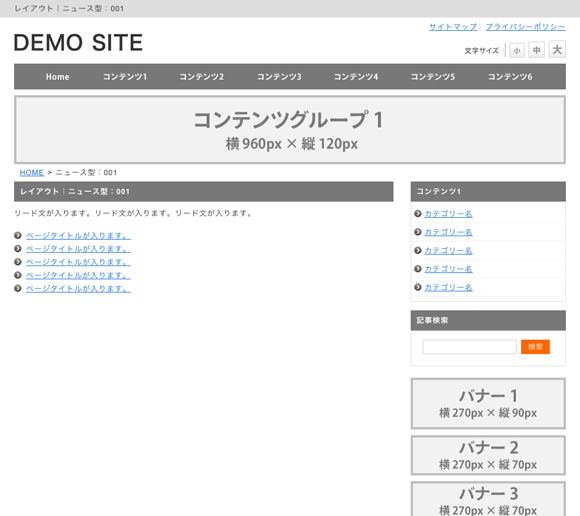
Task: Click the HOME breadcrumb link
Action: 31,173
